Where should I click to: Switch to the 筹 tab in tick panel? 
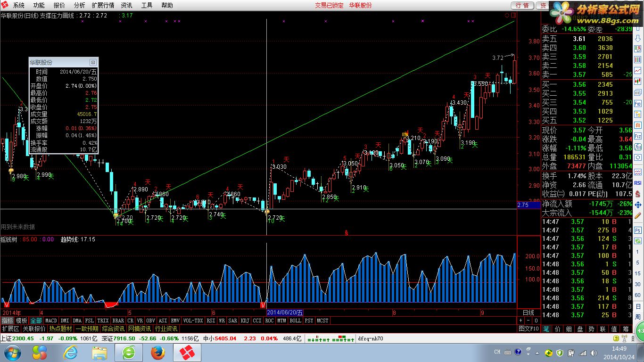[626, 329]
